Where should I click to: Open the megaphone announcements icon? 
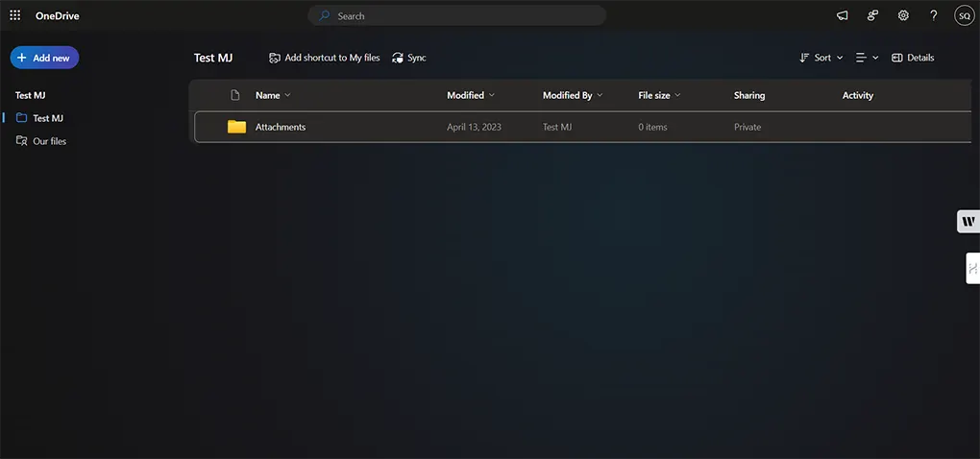point(843,15)
